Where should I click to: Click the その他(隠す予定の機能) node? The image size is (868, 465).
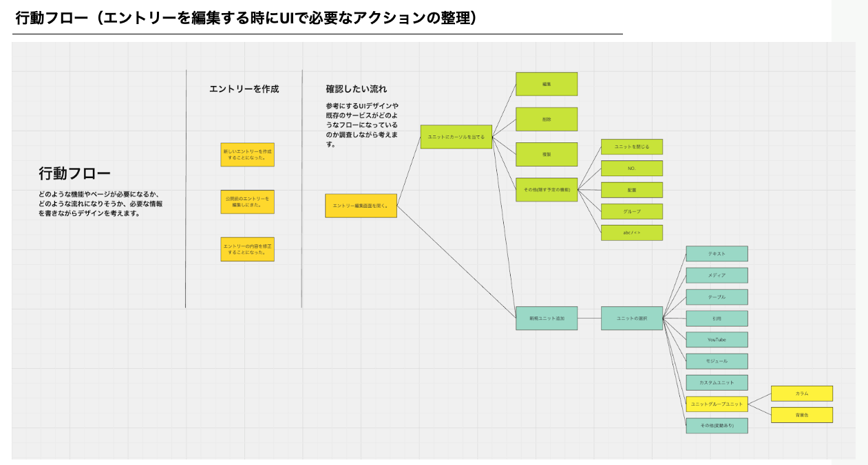[547, 189]
